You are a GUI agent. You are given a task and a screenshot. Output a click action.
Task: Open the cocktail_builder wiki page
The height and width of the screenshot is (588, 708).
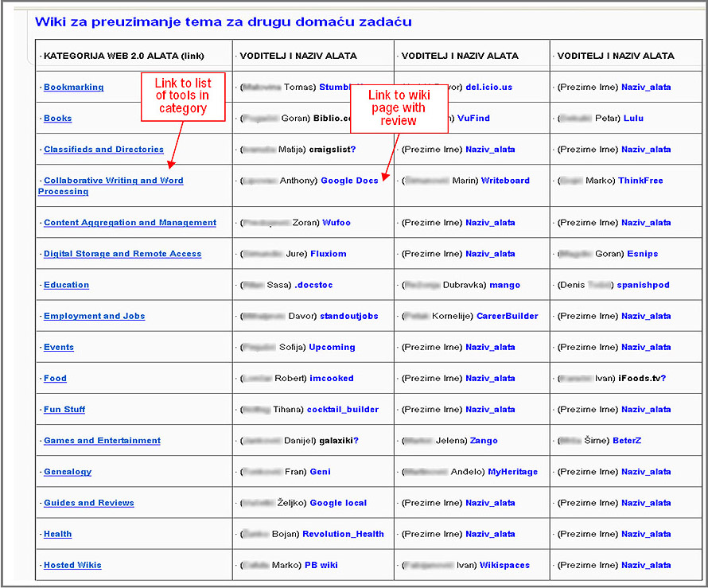(343, 410)
